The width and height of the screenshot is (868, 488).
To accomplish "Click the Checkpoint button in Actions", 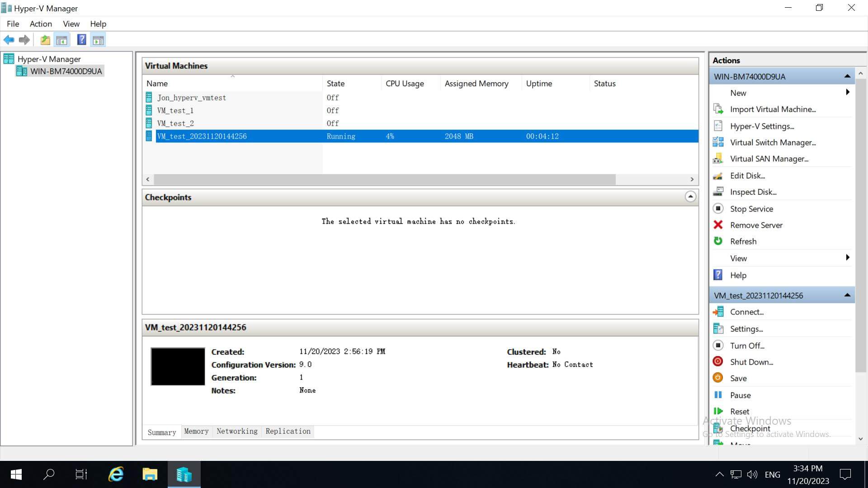I will click(x=750, y=428).
